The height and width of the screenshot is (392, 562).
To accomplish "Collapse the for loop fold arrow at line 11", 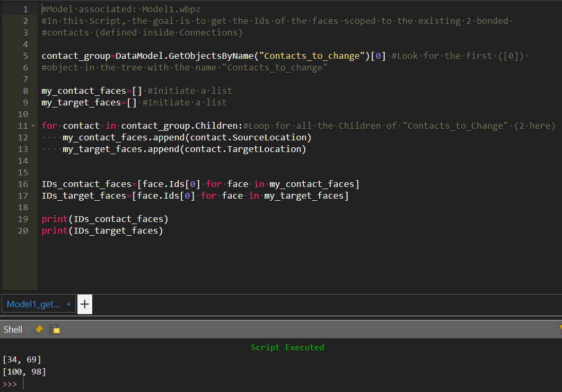I will (x=33, y=126).
